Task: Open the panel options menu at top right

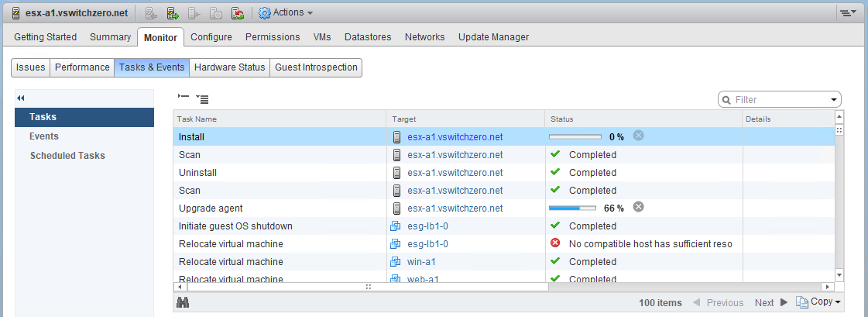Action: (848, 13)
